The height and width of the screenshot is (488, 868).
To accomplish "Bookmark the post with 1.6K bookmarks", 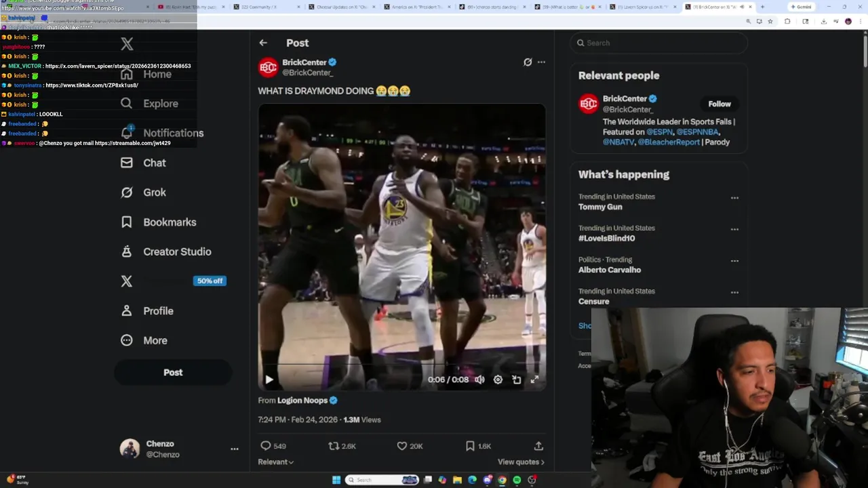I will pos(470,446).
